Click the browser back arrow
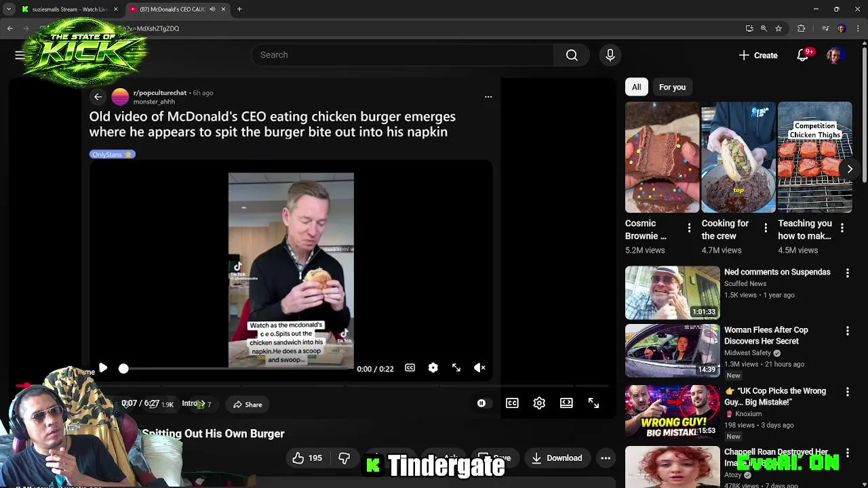The image size is (868, 488). tap(9, 28)
